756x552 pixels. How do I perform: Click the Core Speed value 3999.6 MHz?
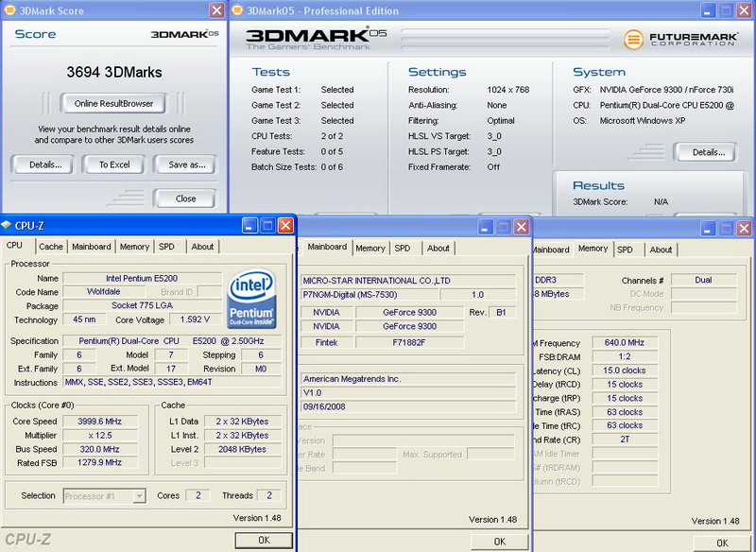click(100, 422)
